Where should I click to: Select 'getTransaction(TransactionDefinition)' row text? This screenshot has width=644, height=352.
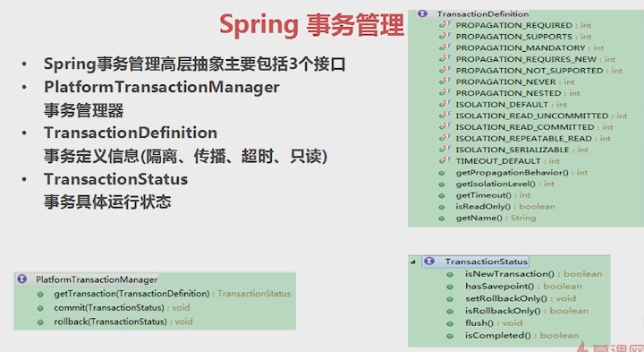(x=131, y=294)
